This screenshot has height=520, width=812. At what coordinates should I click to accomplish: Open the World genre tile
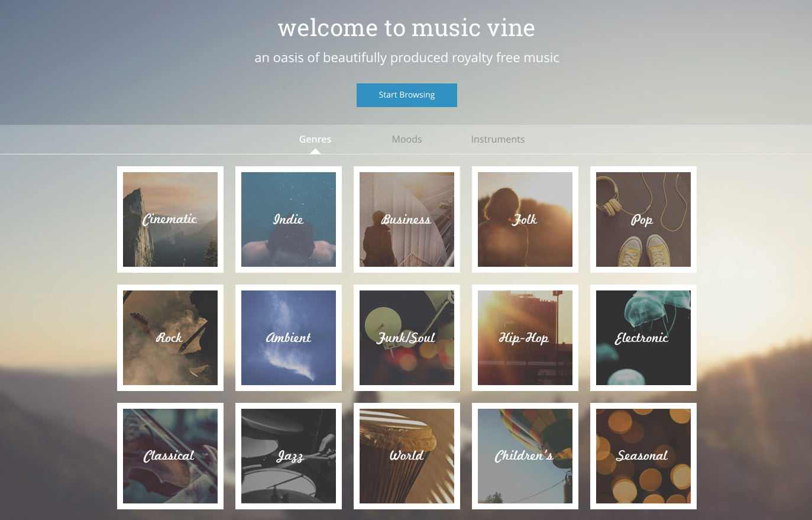407,456
